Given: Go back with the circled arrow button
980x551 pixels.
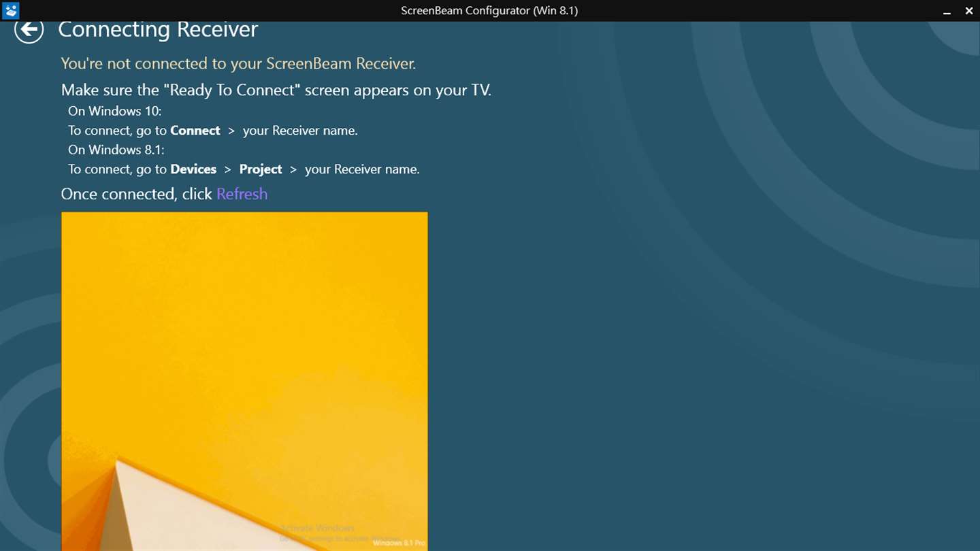Looking at the screenshot, I should pyautogui.click(x=29, y=30).
